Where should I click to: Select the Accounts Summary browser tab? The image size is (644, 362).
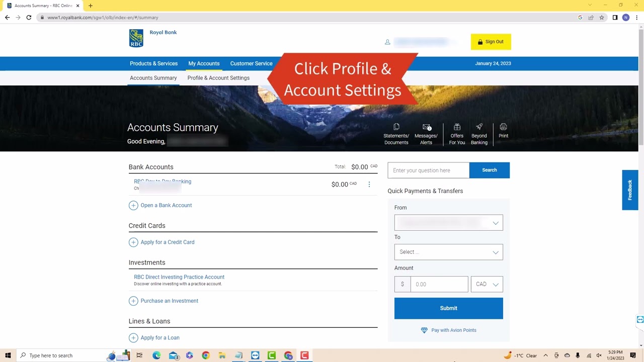tap(43, 6)
